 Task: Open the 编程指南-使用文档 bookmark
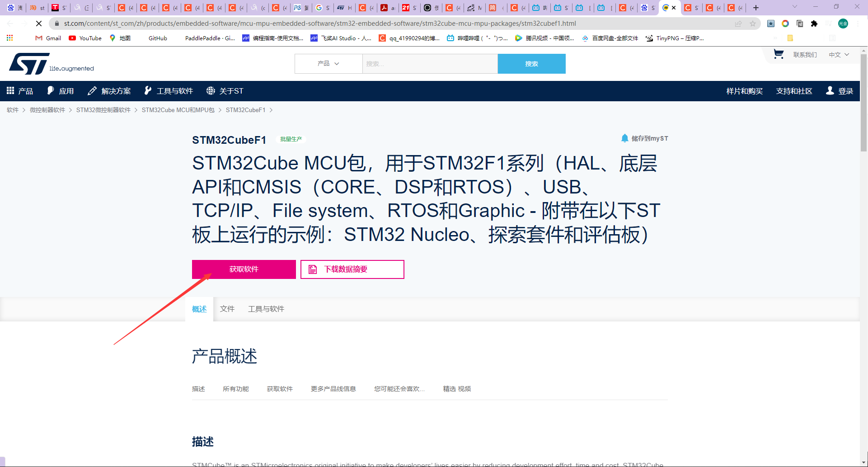point(273,38)
